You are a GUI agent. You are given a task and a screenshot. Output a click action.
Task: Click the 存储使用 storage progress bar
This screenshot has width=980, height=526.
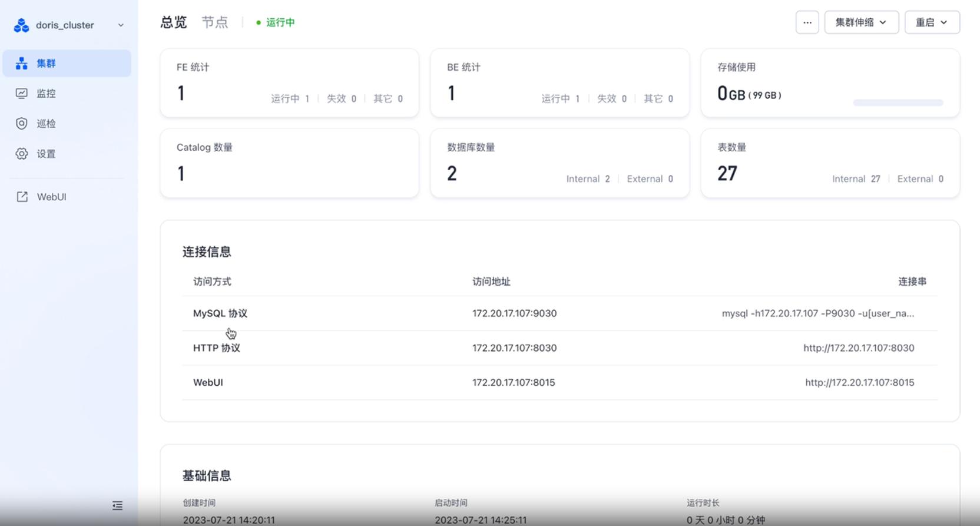(x=898, y=102)
